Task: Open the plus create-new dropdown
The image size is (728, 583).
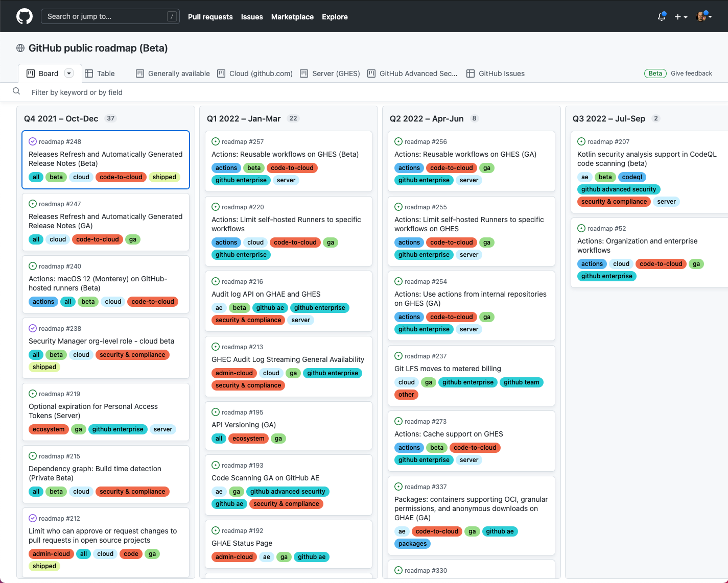Action: coord(680,17)
